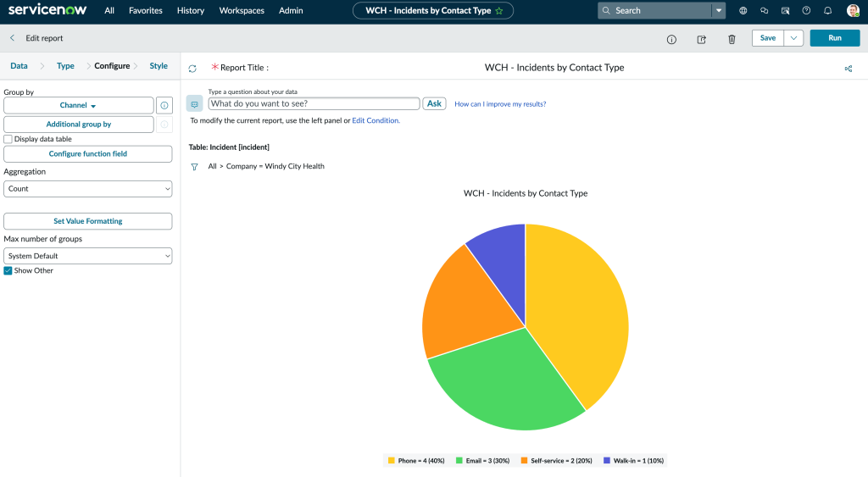
Task: Click the info icon beside Additional group by
Action: pyautogui.click(x=164, y=125)
